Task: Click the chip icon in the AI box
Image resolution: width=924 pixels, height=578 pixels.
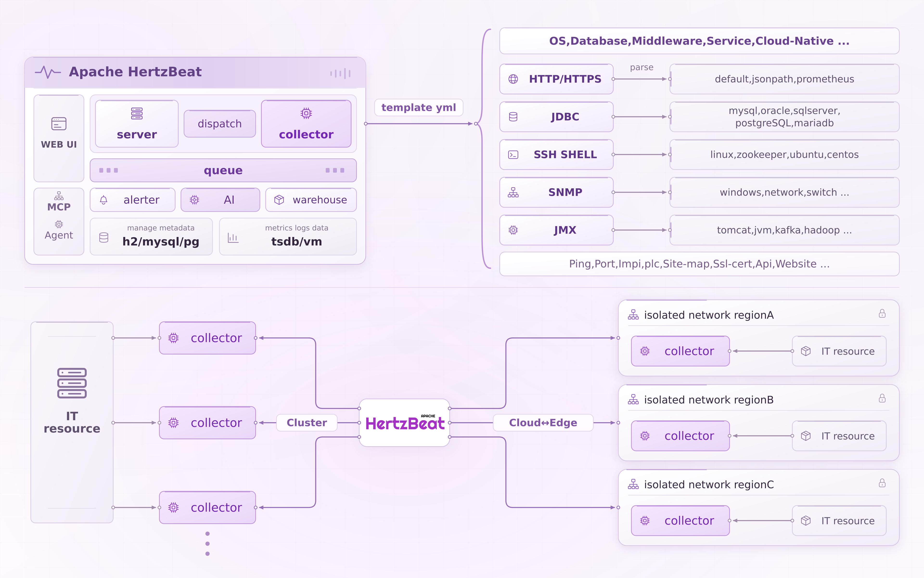Action: pyautogui.click(x=194, y=200)
